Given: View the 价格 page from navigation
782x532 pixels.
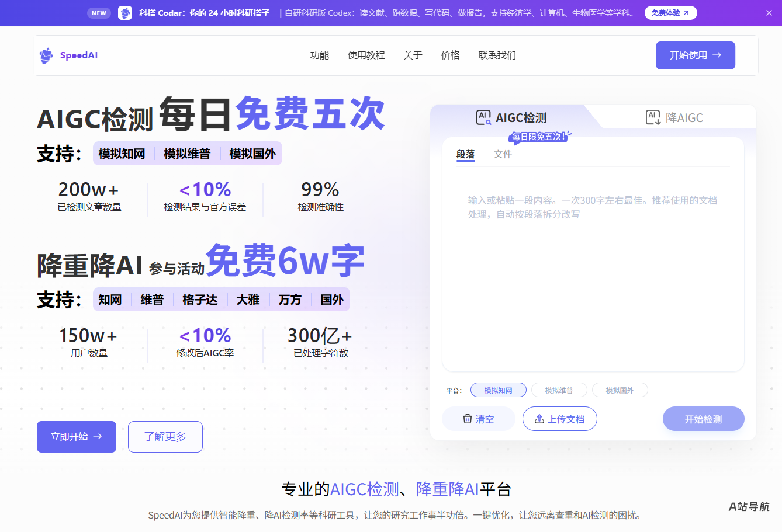Looking at the screenshot, I should tap(451, 55).
